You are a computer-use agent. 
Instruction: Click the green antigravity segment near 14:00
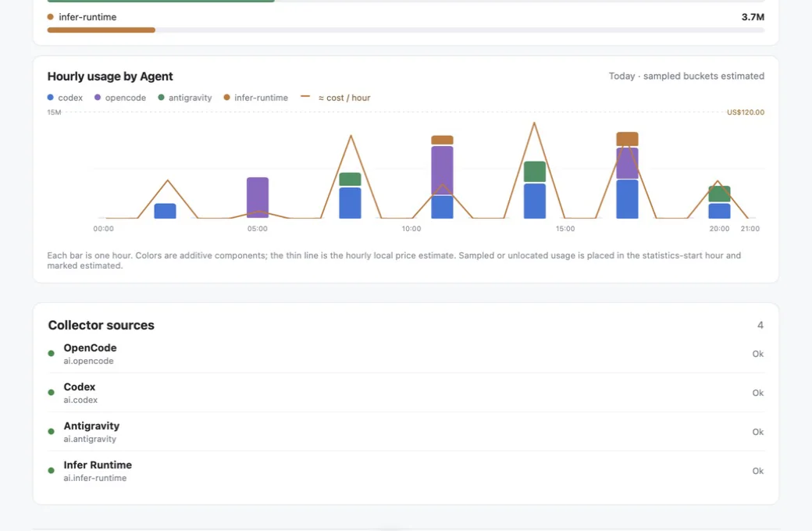tap(534, 172)
